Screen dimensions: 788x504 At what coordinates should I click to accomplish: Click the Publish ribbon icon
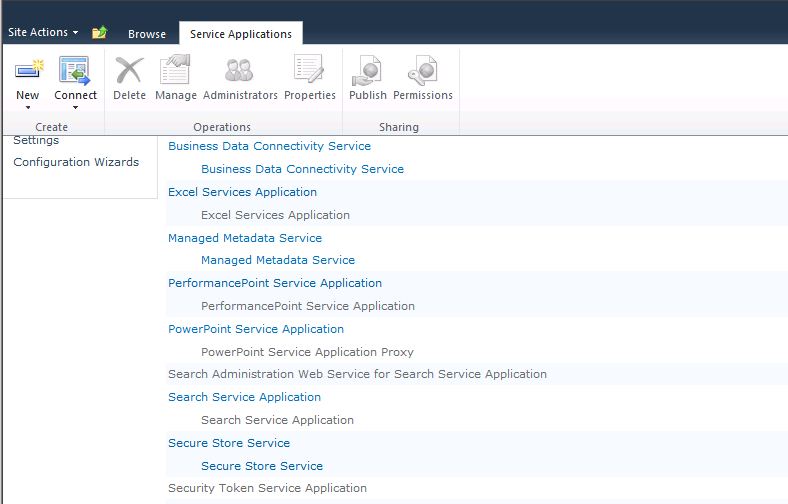[x=367, y=70]
